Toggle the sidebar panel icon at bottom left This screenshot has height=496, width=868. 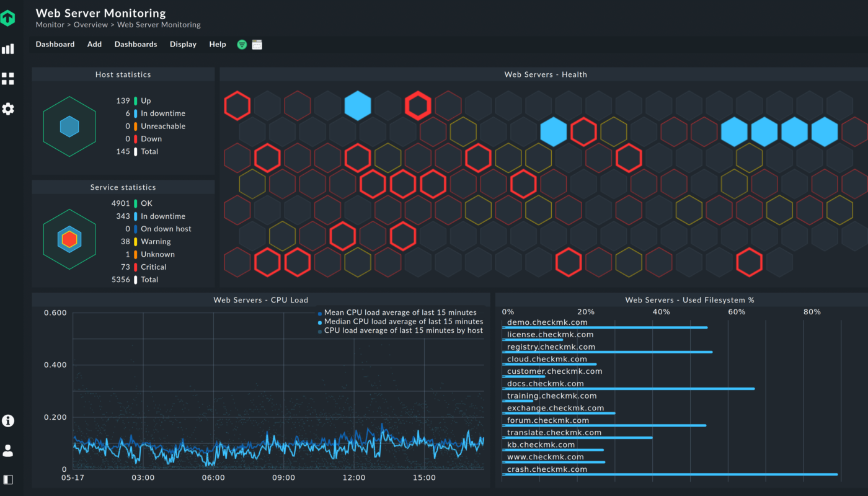(x=7, y=479)
